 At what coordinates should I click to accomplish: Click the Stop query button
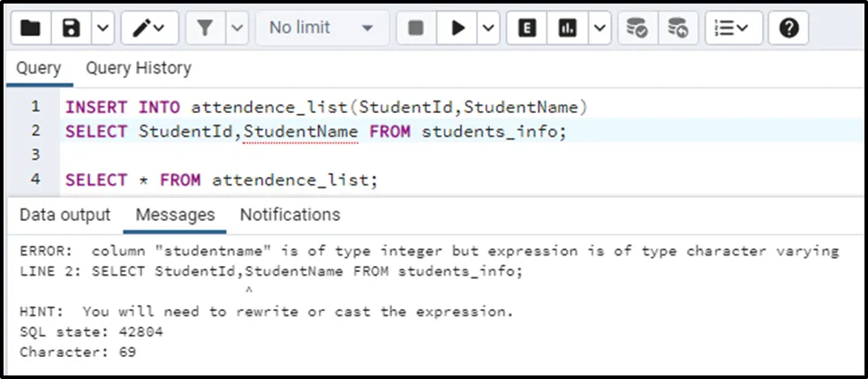416,28
